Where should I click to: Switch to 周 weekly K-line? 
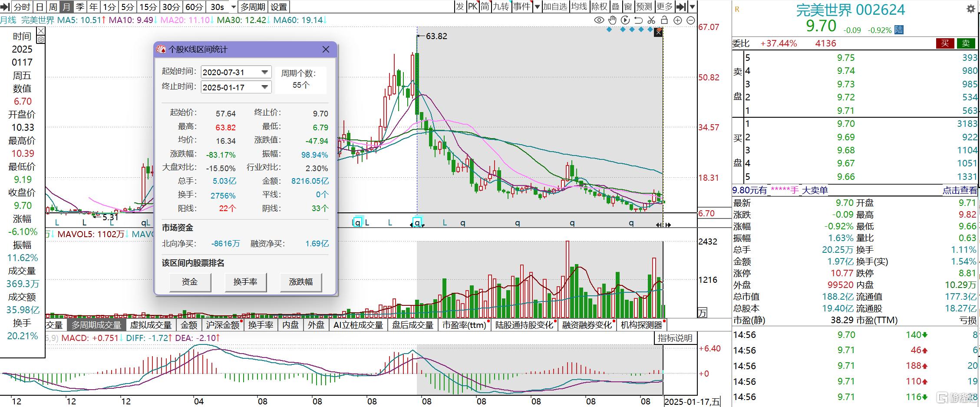pyautogui.click(x=53, y=7)
